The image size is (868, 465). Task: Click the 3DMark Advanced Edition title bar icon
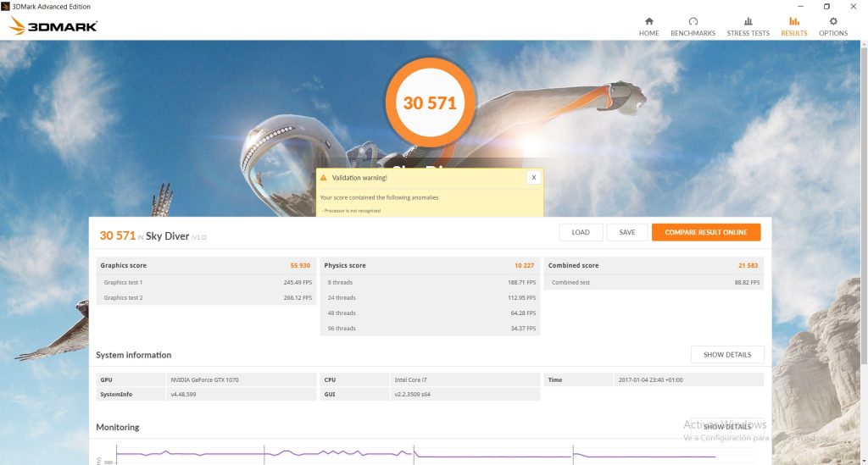[6, 7]
